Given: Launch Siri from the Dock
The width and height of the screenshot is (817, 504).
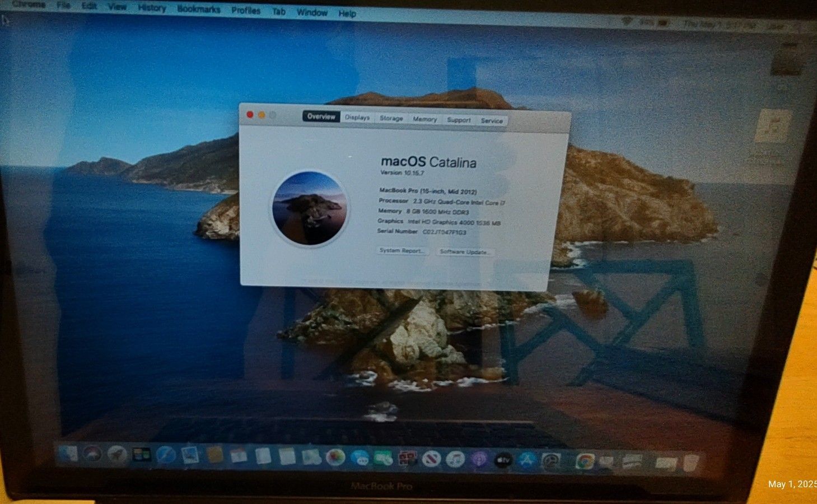Looking at the screenshot, I should click(92, 454).
